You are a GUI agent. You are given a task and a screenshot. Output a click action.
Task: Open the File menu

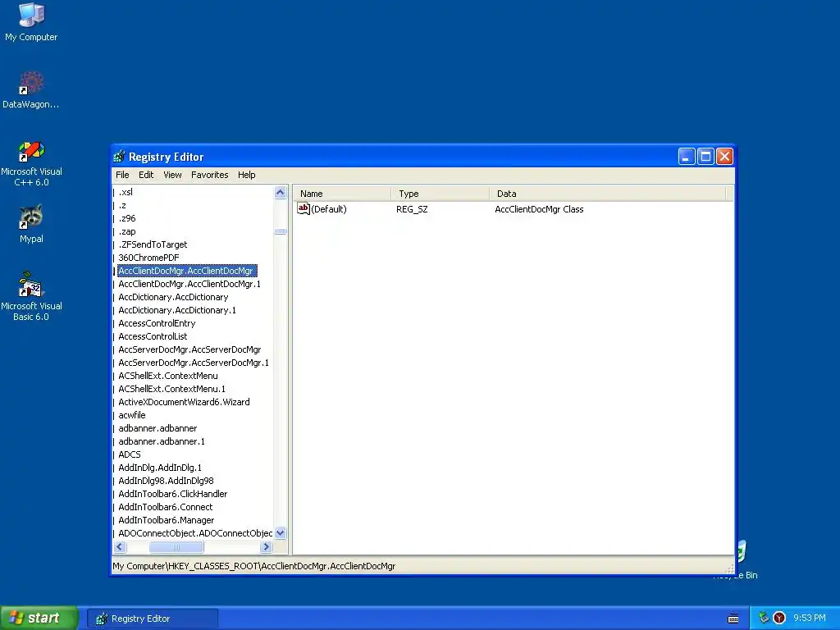122,175
